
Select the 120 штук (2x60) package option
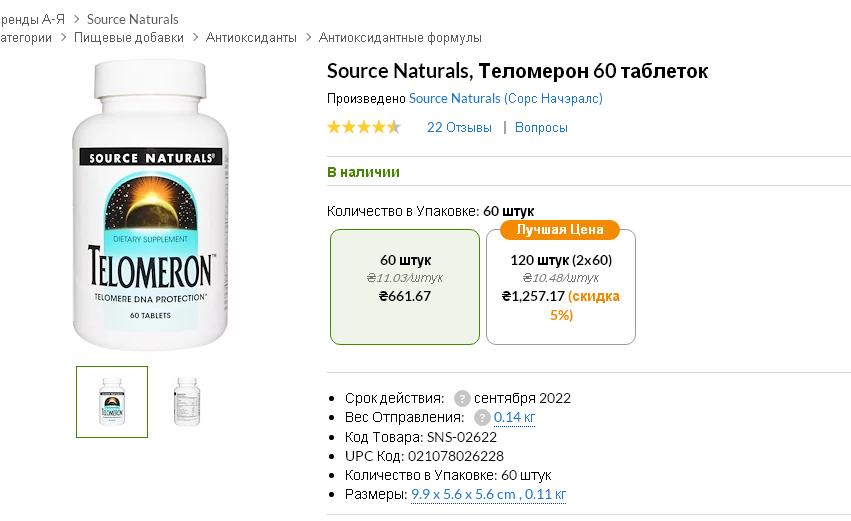tap(561, 287)
